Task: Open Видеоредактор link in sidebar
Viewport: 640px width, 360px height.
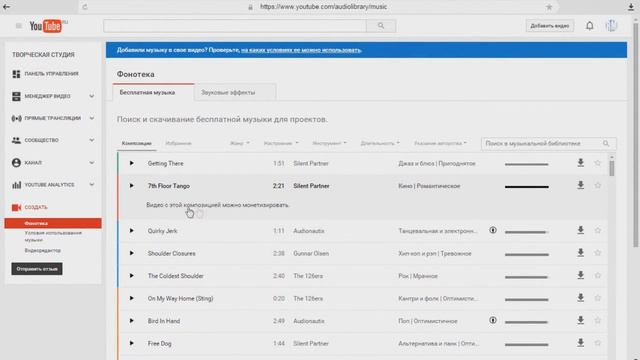Action: (x=42, y=250)
